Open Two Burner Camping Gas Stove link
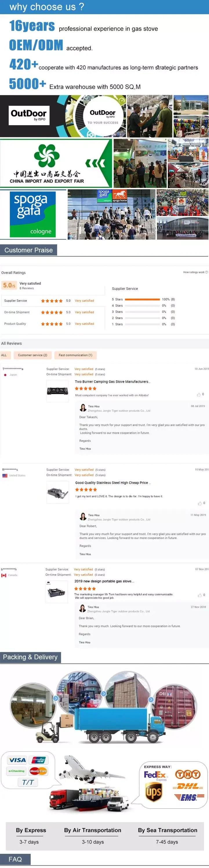 pyautogui.click(x=112, y=382)
